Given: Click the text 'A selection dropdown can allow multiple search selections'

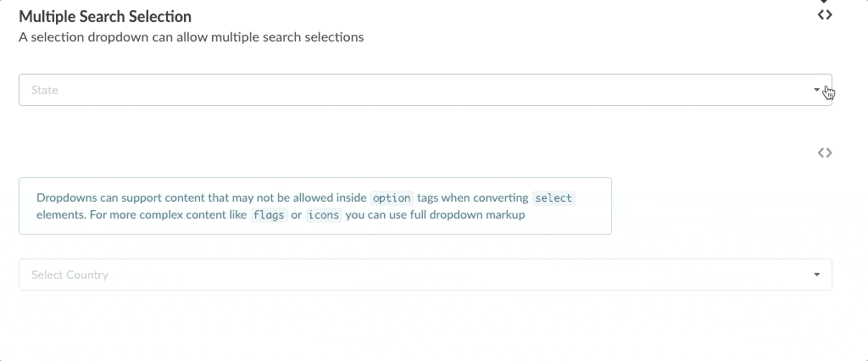Looking at the screenshot, I should (191, 37).
